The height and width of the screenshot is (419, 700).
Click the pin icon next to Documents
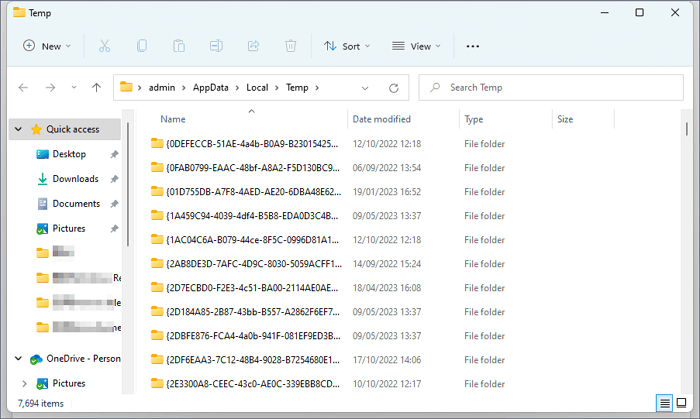(x=115, y=203)
